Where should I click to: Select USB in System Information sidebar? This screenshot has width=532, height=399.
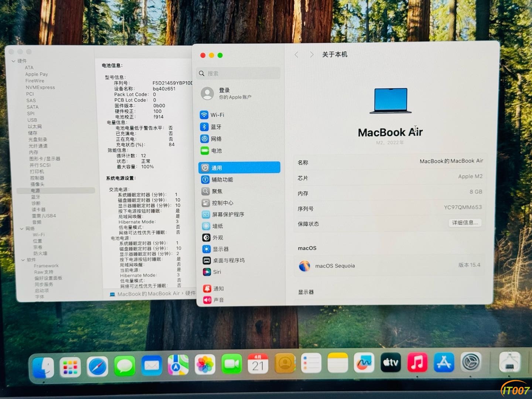[32, 120]
